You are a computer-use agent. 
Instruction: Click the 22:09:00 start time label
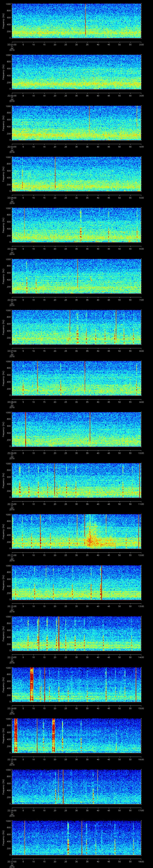click(12, 453)
